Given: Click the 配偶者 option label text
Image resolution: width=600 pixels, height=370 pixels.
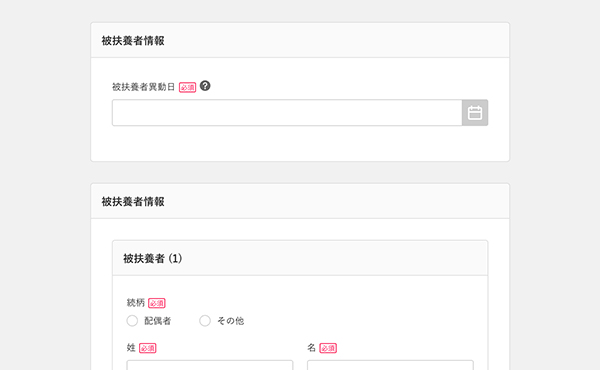Looking at the screenshot, I should click(x=158, y=321).
